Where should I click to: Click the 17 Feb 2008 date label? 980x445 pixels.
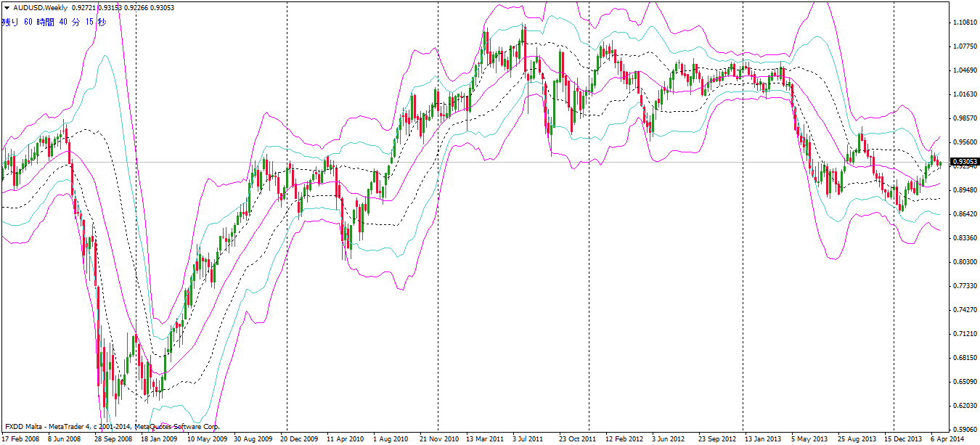coord(20,439)
